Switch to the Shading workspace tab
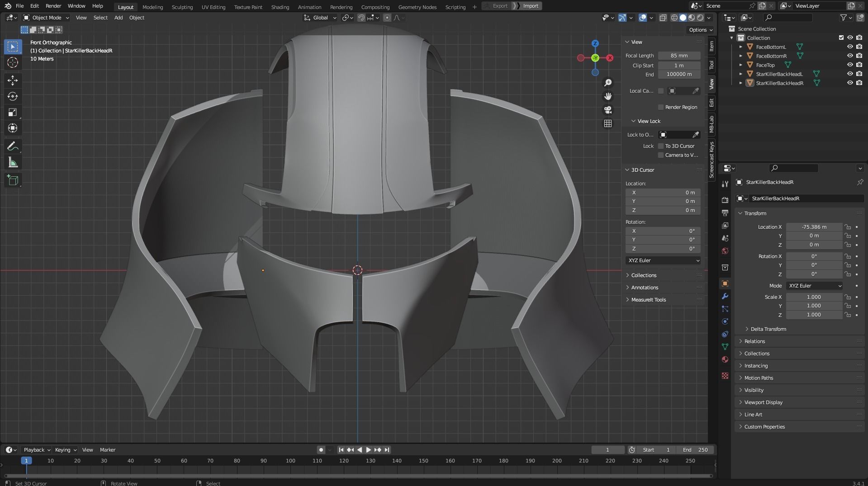Screen dimensions: 868x486 (280, 7)
